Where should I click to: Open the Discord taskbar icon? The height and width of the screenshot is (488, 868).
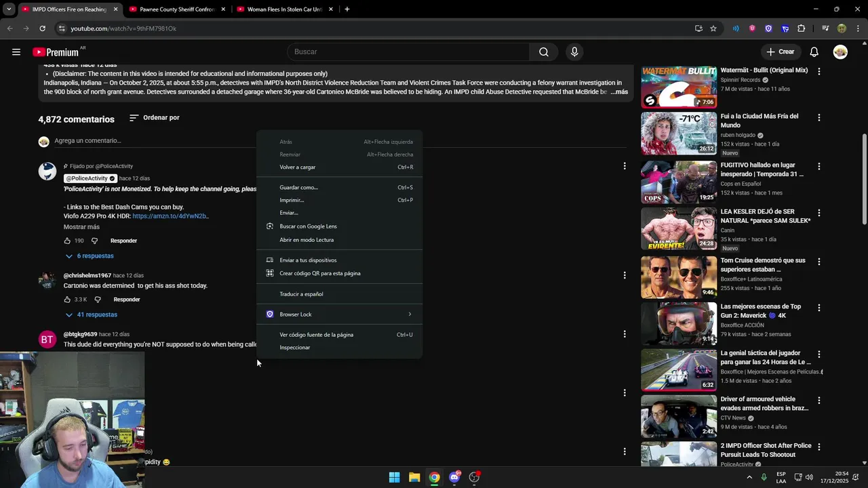454,477
